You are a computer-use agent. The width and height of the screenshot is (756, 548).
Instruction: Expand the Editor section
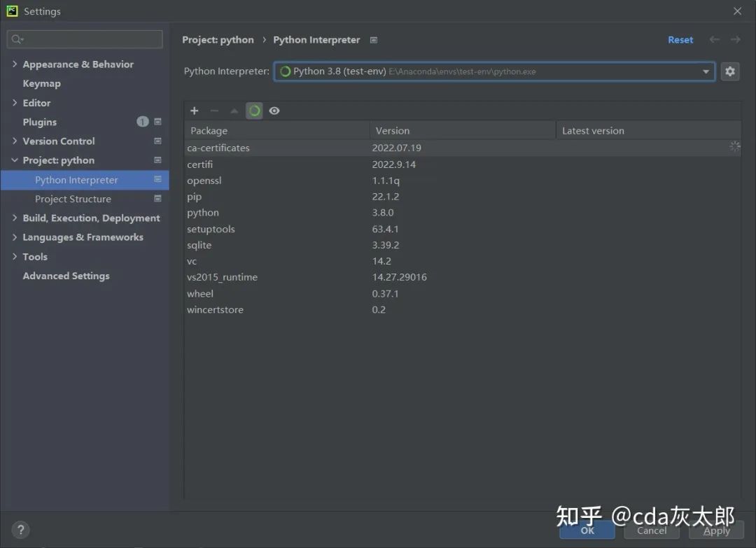15,103
